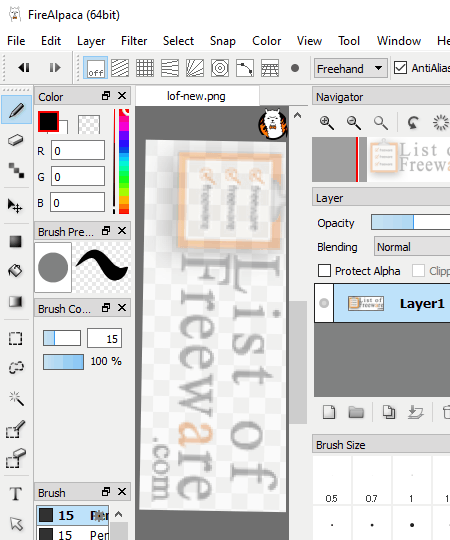
Task: Select the Gradient tool
Action: (15, 302)
